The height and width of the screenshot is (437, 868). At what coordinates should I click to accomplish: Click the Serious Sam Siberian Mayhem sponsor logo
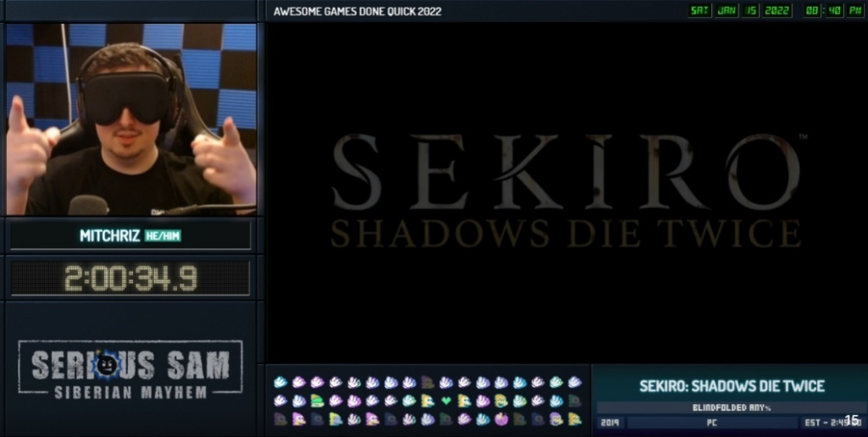tap(131, 369)
